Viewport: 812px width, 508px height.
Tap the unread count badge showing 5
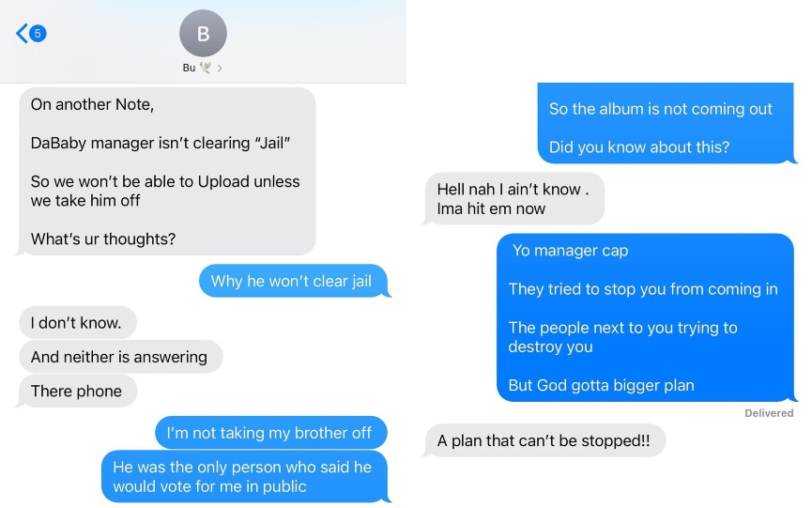click(x=38, y=34)
